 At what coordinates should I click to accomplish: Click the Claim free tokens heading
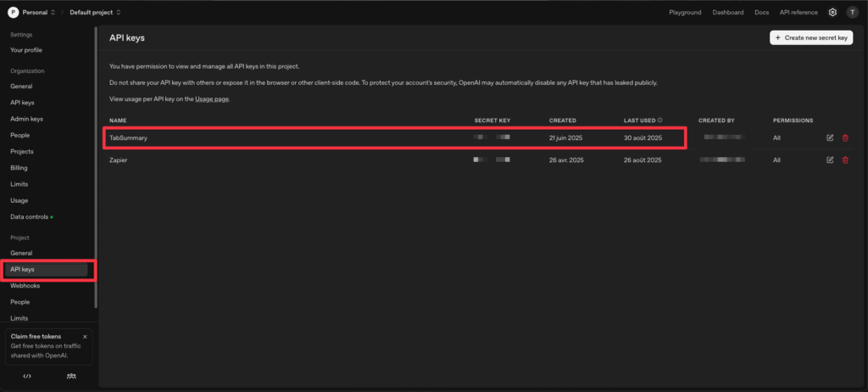[36, 337]
